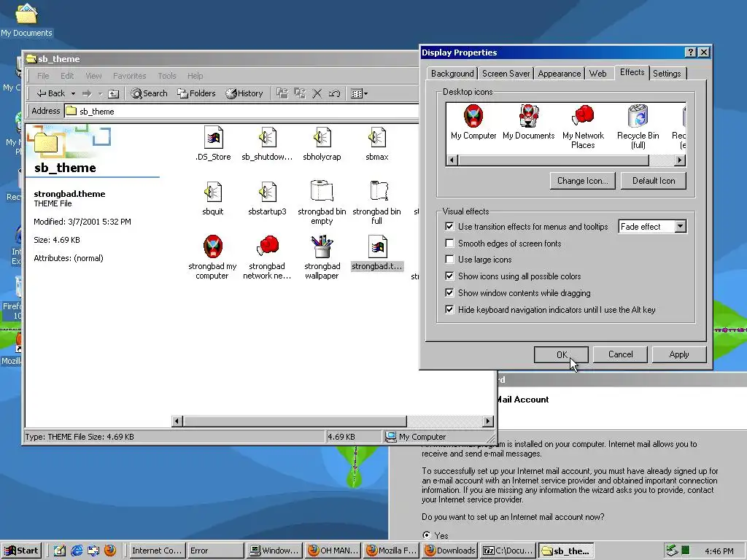The width and height of the screenshot is (747, 560).
Task: Click the Desktop icons list left scroll arrow
Action: tap(452, 160)
